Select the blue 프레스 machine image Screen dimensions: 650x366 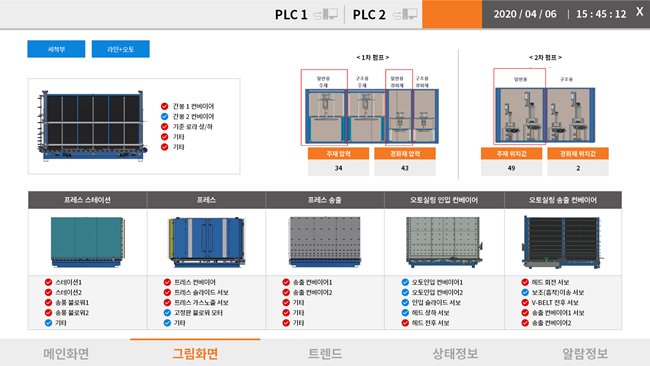tap(206, 242)
